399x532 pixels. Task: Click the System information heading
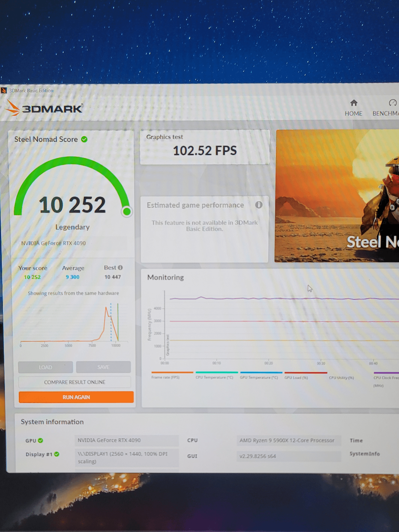click(52, 422)
